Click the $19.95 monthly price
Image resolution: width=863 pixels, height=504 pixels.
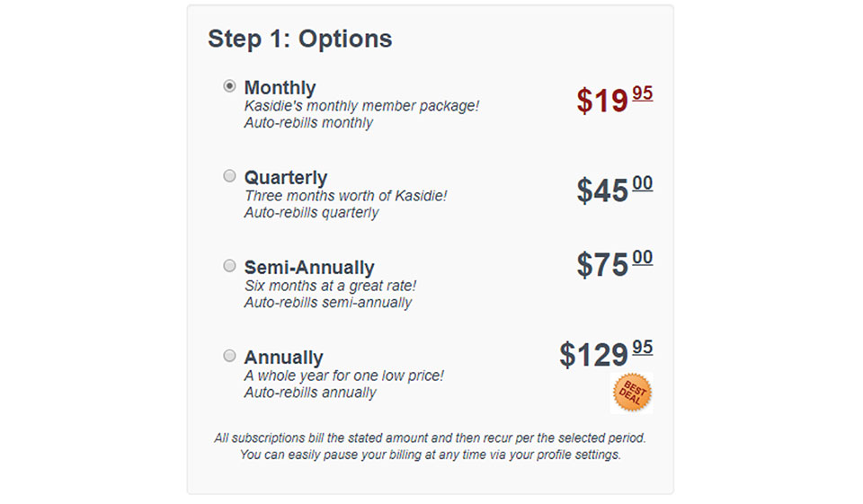pos(614,100)
